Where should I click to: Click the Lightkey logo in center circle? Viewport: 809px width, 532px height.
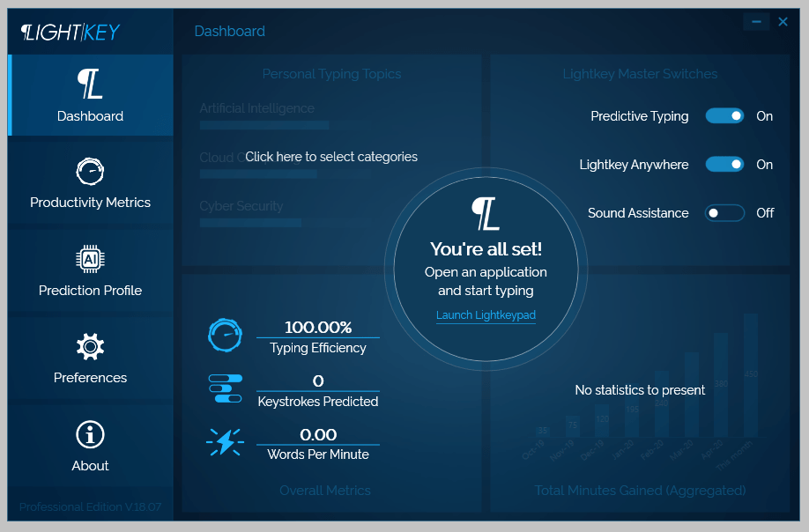point(486,213)
